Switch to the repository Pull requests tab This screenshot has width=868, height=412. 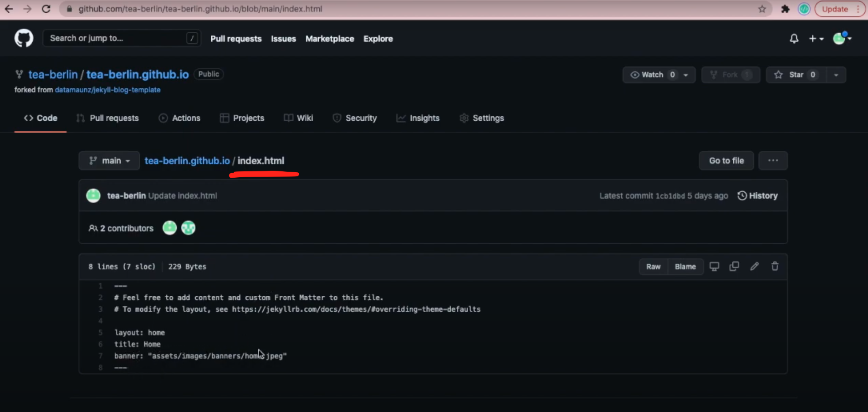tap(108, 118)
